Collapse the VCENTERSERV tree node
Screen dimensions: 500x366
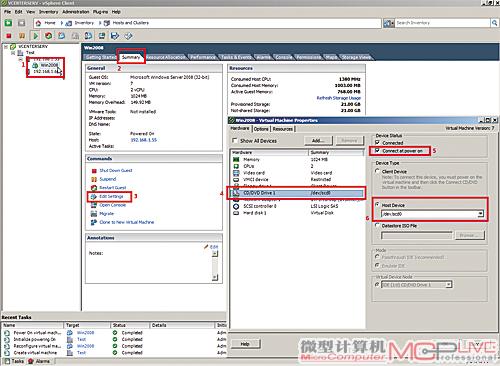pyautogui.click(x=6, y=47)
